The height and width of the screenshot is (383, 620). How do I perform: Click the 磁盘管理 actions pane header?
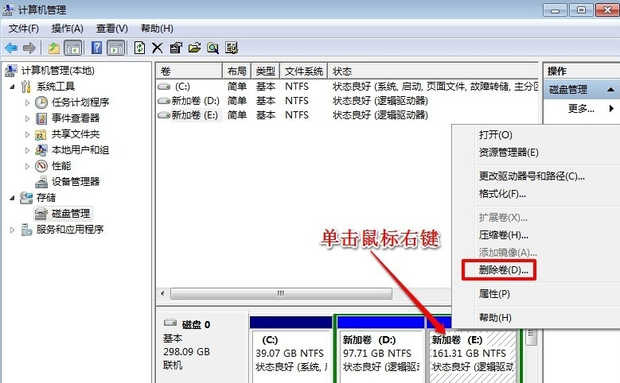point(582,90)
